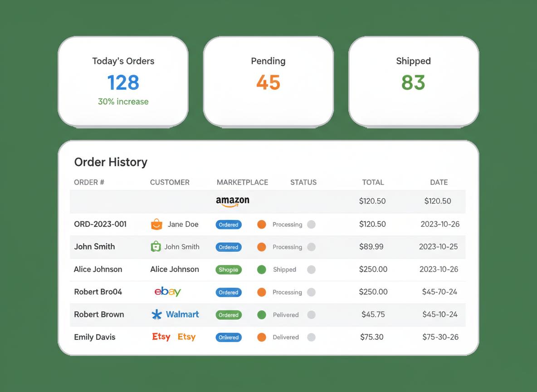
Task: Click the $89.99 total
Action: (x=371, y=247)
